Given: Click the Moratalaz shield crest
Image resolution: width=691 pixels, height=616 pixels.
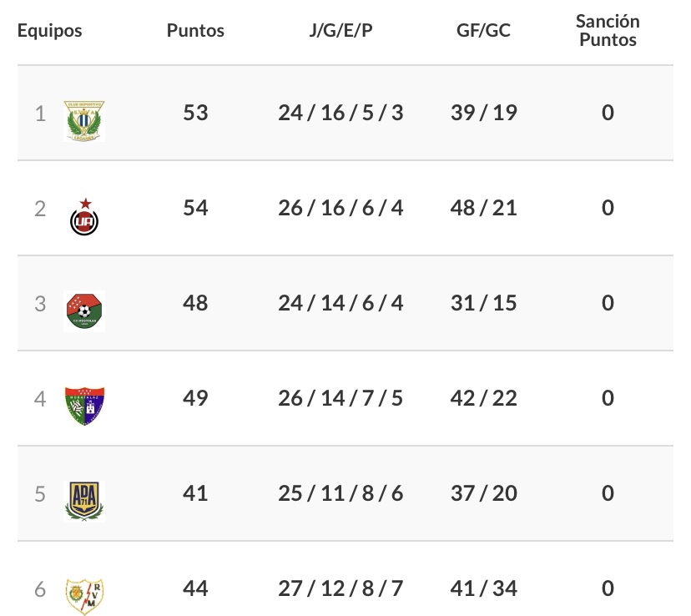Looking at the screenshot, I should coord(84,406).
